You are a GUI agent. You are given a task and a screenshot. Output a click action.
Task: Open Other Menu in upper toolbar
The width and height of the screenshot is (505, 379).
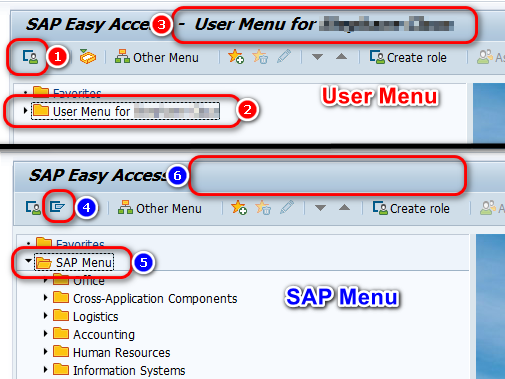pos(157,57)
